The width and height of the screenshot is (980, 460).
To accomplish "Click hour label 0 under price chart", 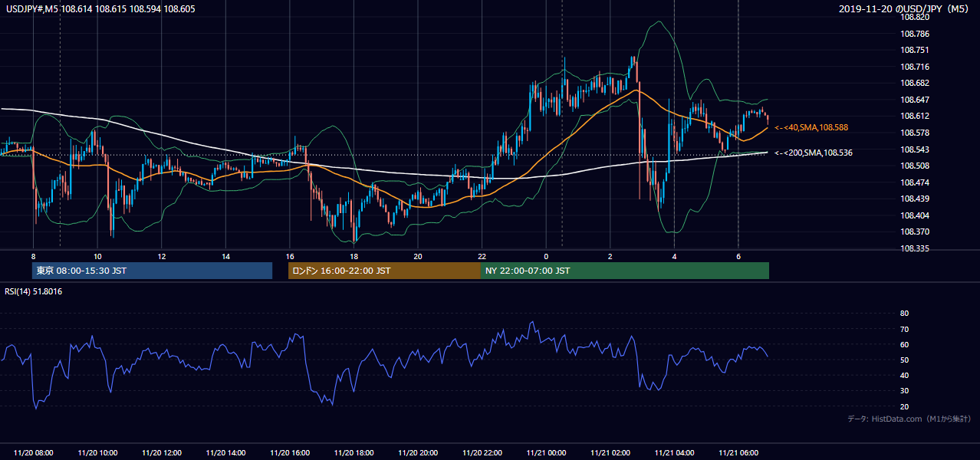I will [546, 256].
